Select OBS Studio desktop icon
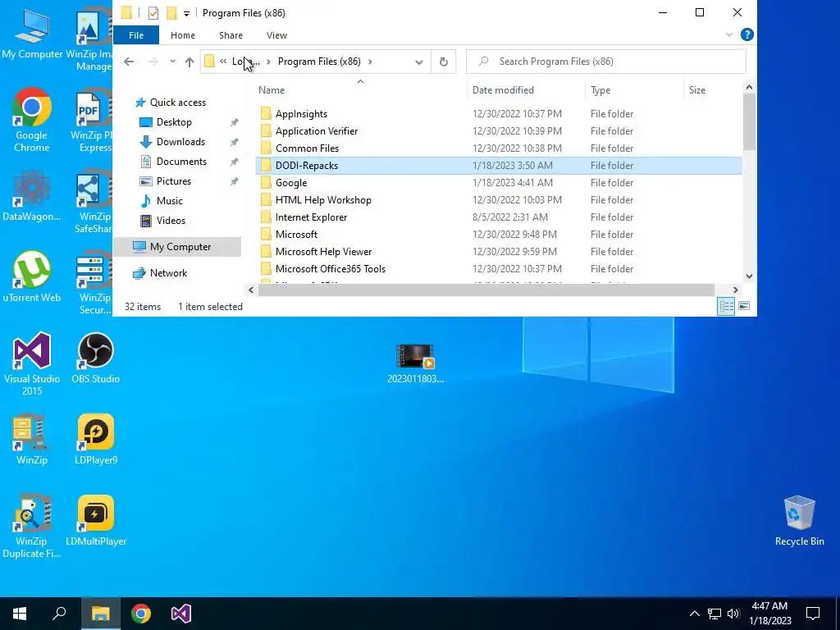This screenshot has width=840, height=630. coord(95,358)
